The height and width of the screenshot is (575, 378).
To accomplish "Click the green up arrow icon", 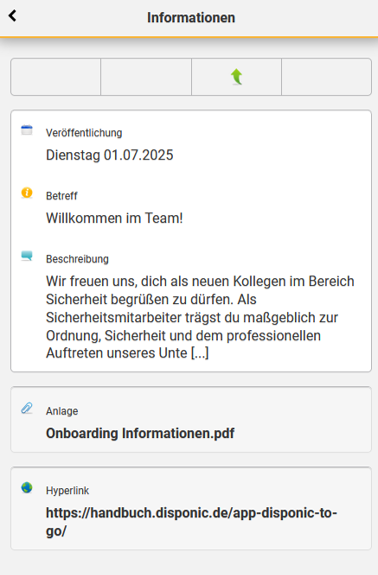I will pyautogui.click(x=236, y=77).
